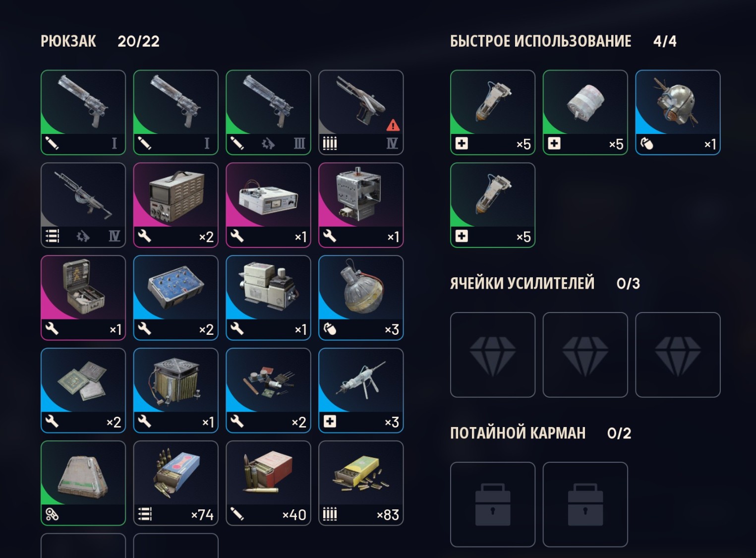
Task: Select the blue control panel item ×2
Action: 175,298
